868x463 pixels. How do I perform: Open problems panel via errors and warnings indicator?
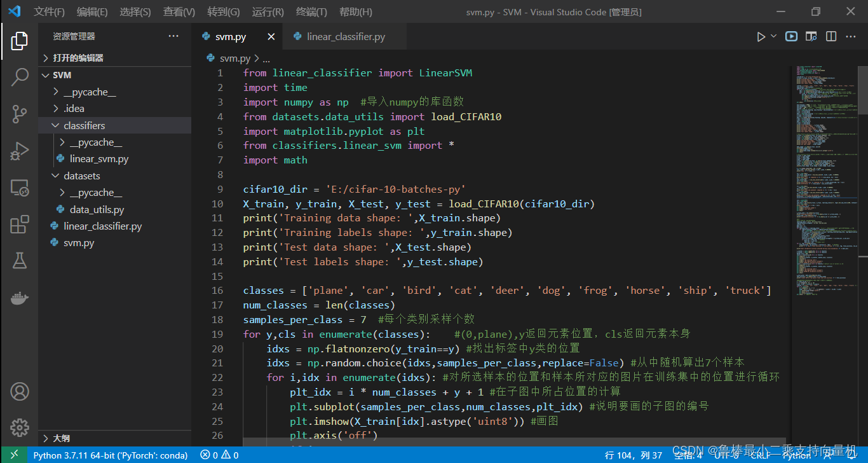click(x=219, y=455)
